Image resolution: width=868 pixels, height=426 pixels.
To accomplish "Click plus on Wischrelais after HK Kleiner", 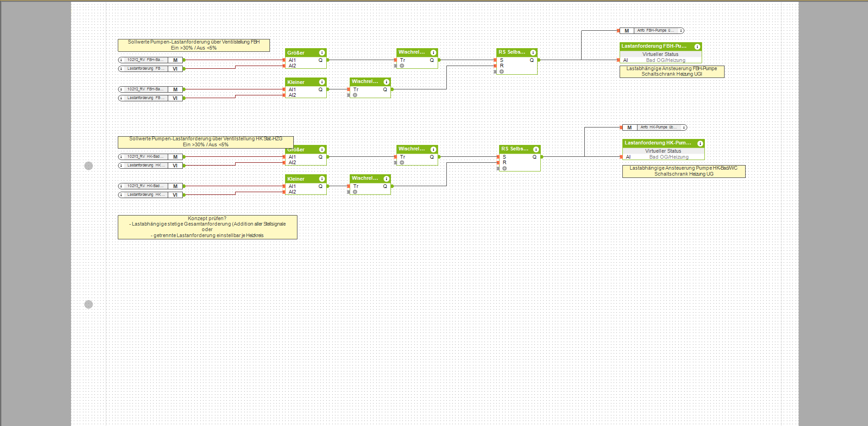I will click(355, 192).
